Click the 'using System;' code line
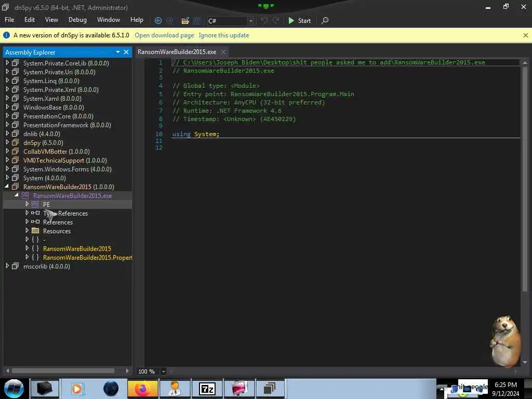The height and width of the screenshot is (399, 532). 196,134
